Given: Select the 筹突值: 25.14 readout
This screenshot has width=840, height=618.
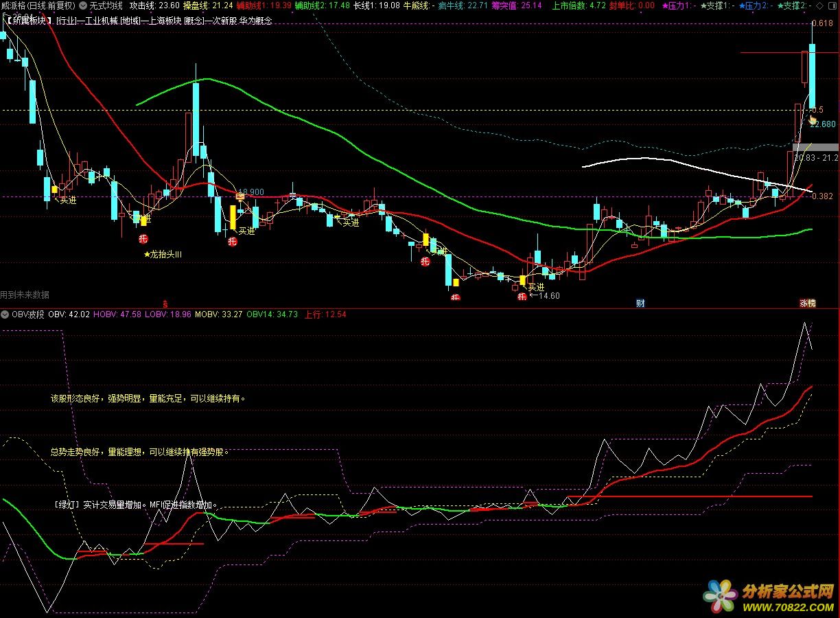Looking at the screenshot, I should click(517, 5).
